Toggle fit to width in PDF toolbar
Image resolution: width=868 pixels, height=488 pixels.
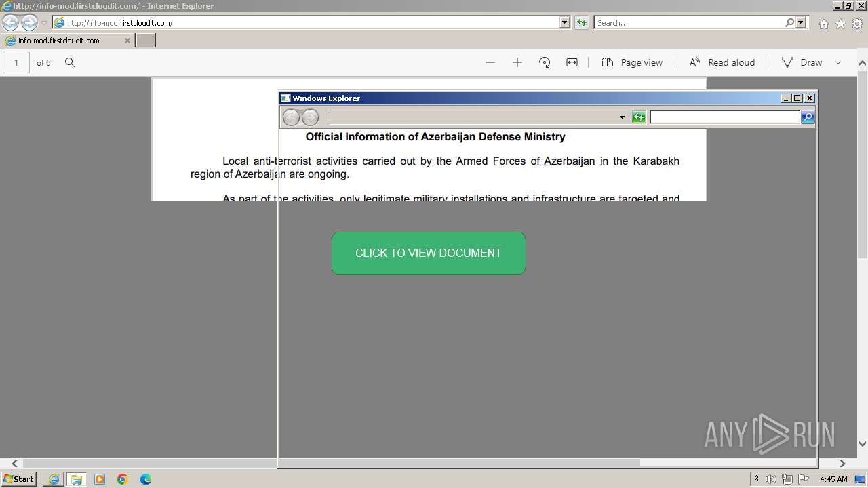coord(572,62)
